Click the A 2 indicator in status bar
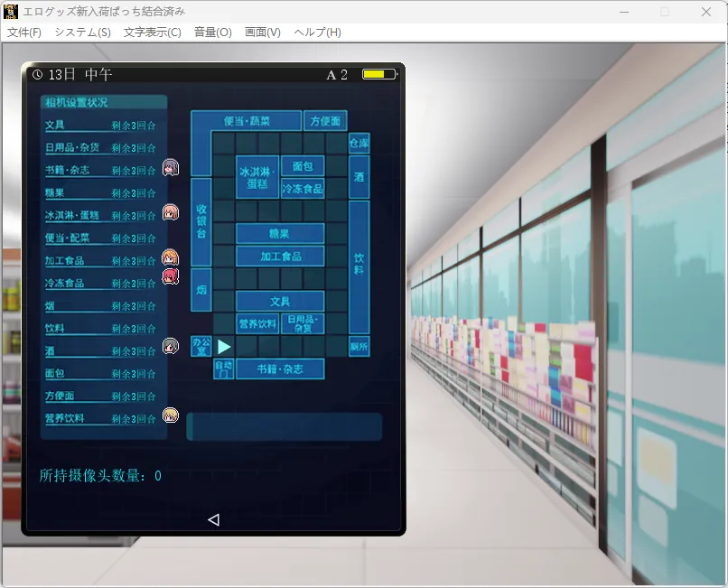 click(337, 75)
